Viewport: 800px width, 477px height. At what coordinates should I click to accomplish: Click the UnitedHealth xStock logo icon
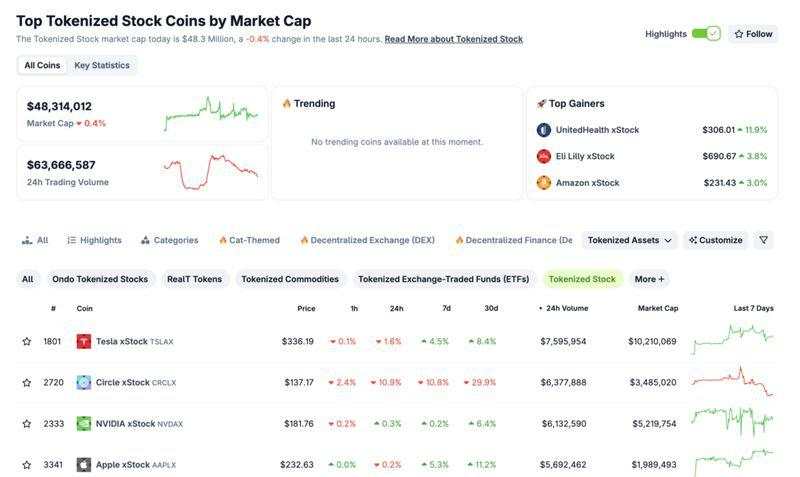pos(544,130)
